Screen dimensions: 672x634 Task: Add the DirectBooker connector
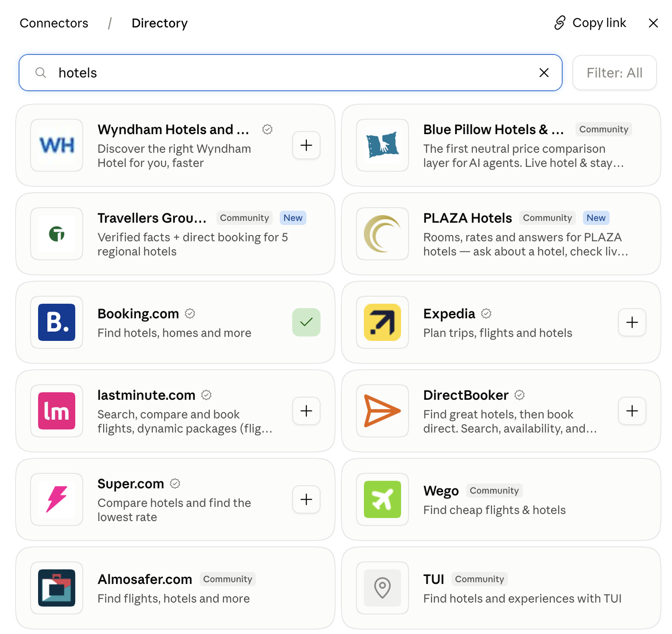click(x=632, y=411)
